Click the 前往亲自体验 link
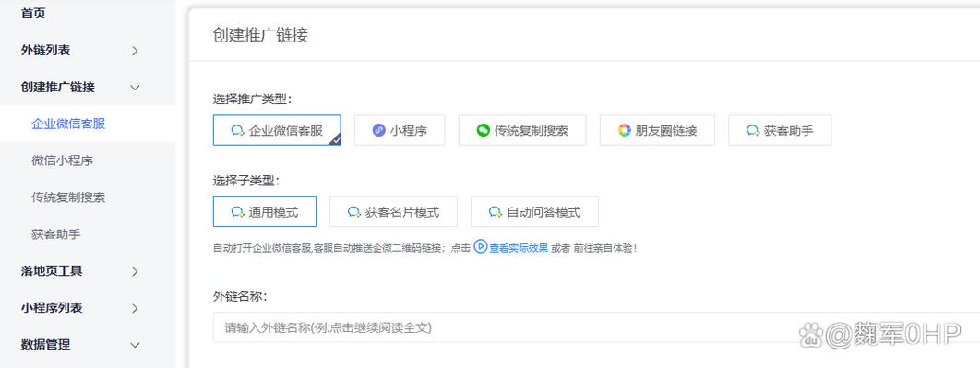Screen dimensions: 980x368 [x=604, y=247]
